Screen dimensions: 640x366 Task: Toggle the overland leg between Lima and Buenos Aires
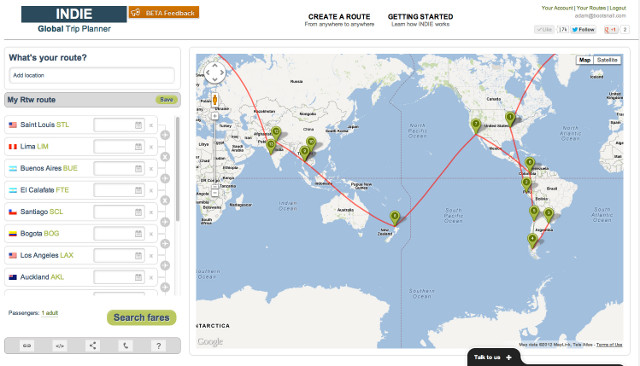[x=165, y=157]
